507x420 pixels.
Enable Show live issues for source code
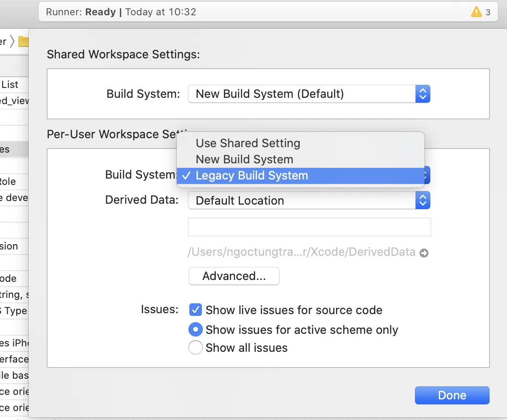pos(195,310)
